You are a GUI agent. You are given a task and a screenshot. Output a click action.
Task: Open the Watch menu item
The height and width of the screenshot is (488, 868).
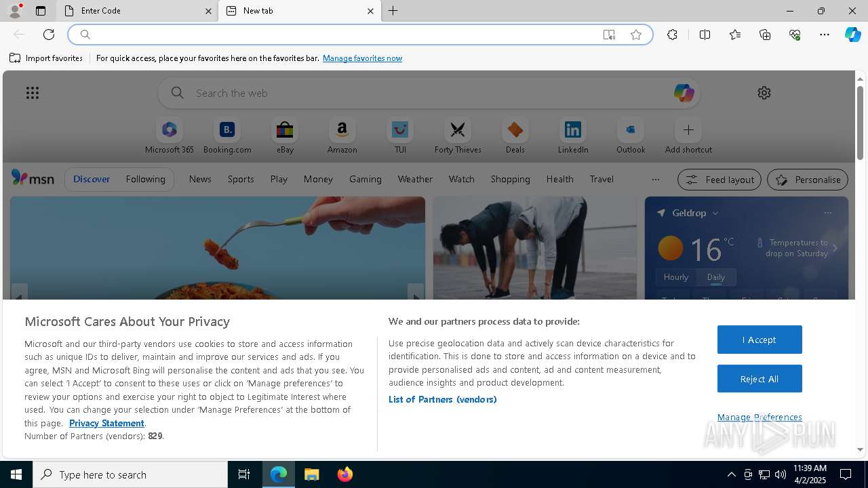(462, 179)
